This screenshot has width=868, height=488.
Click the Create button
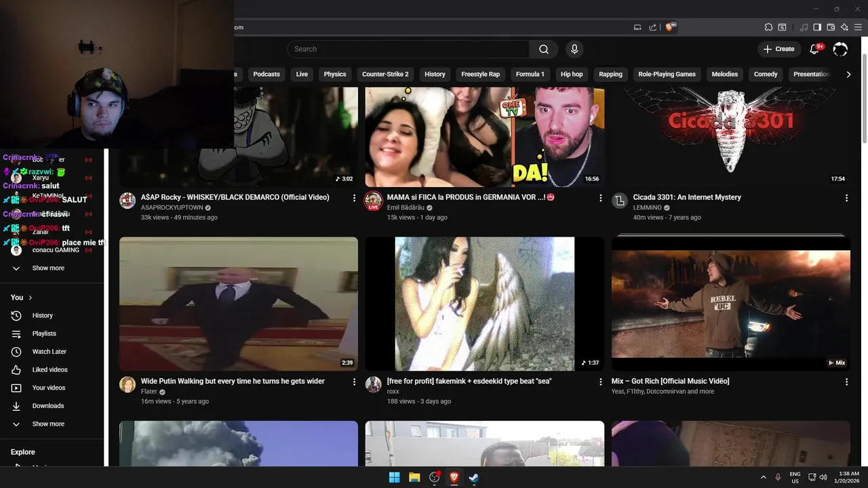pos(778,49)
